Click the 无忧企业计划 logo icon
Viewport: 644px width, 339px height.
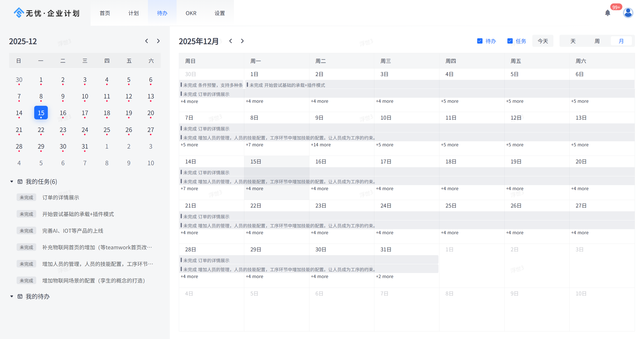(x=19, y=13)
